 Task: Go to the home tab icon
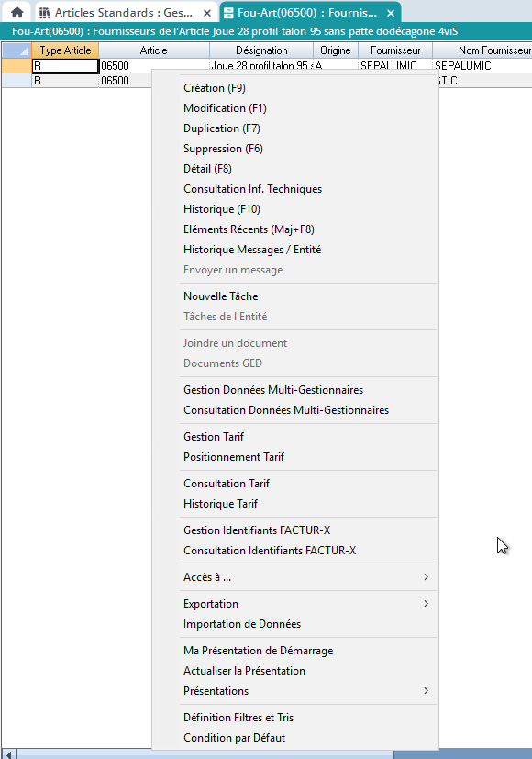[x=17, y=13]
